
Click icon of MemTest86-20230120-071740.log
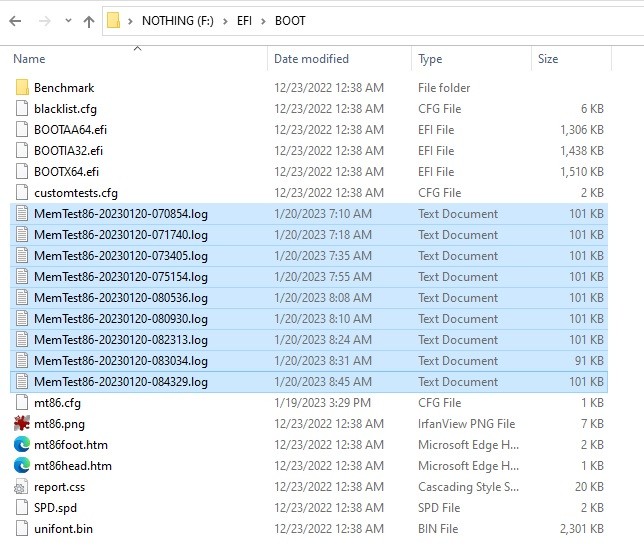pos(22,235)
